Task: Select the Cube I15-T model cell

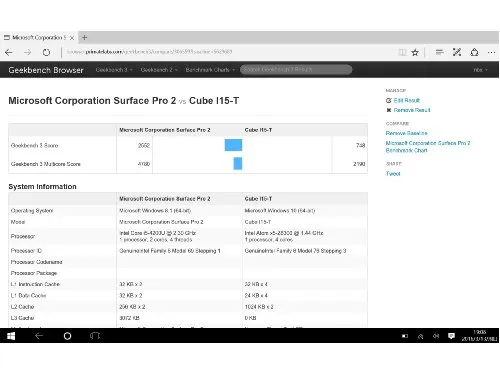Action: (258, 222)
